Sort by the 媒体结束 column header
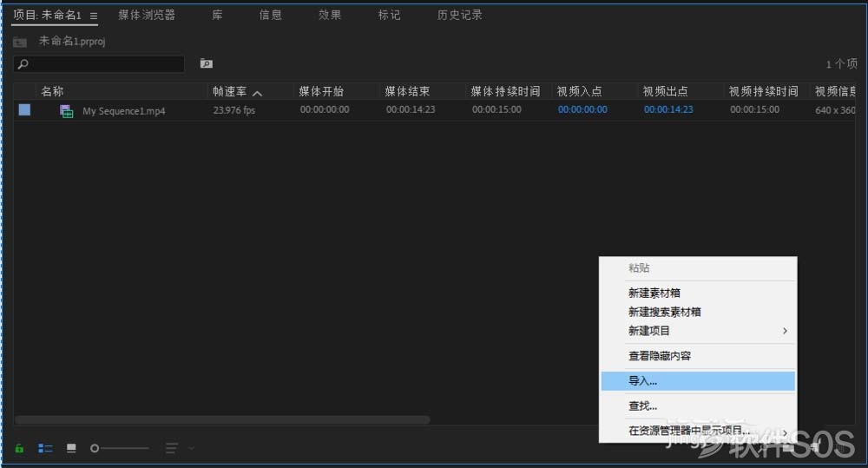Screen dimensions: 868x468 pyautogui.click(x=407, y=91)
